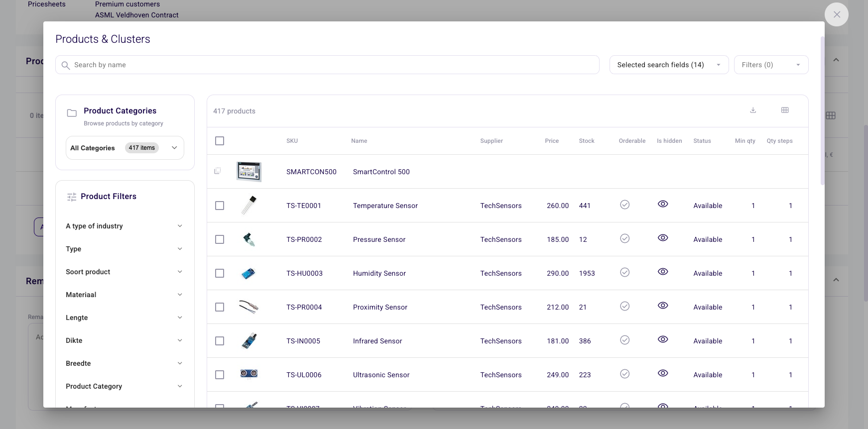Open the All Categories dropdown
868x429 pixels.
pos(125,148)
